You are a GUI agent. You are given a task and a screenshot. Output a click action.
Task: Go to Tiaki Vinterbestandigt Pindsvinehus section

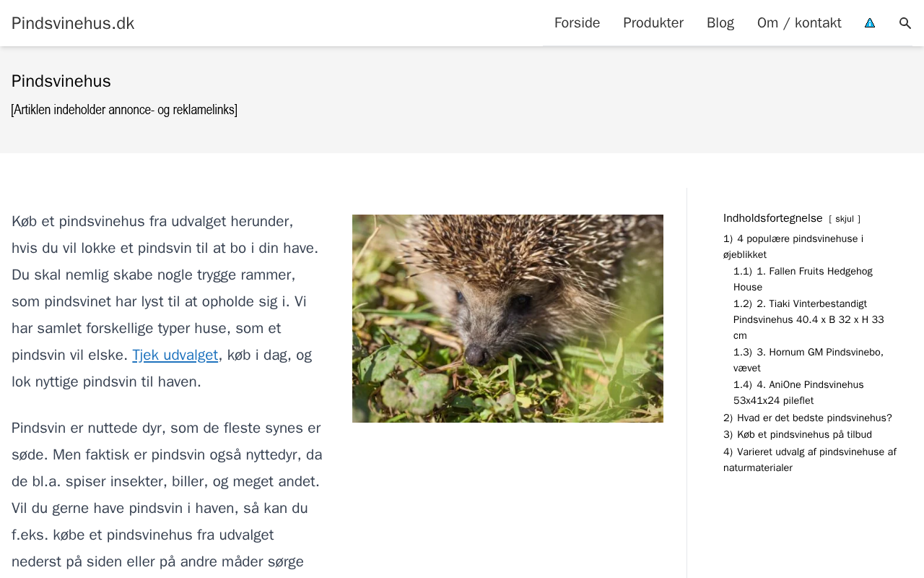pyautogui.click(x=808, y=319)
